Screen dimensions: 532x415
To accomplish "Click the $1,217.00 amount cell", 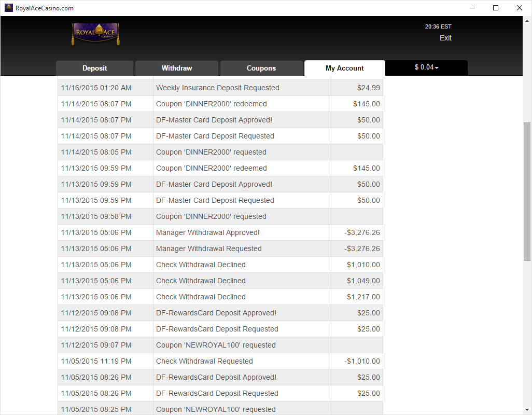I will [357, 297].
